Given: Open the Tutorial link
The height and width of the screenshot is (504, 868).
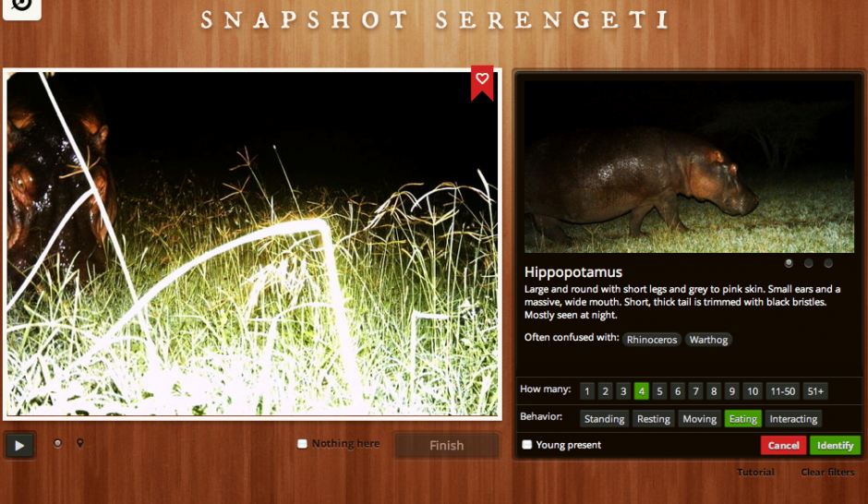Looking at the screenshot, I should (755, 473).
